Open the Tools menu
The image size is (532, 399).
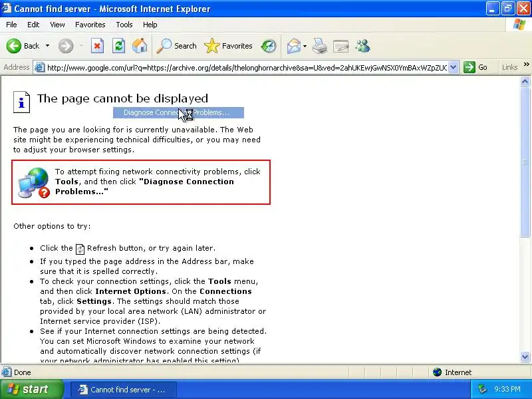tap(124, 25)
